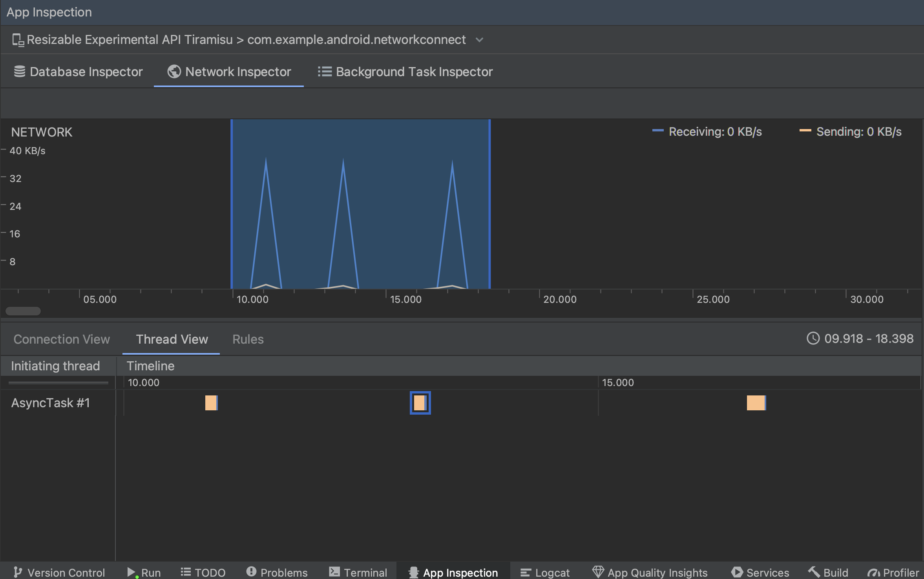Click the Background Task Inspector icon
924x579 pixels.
click(322, 71)
